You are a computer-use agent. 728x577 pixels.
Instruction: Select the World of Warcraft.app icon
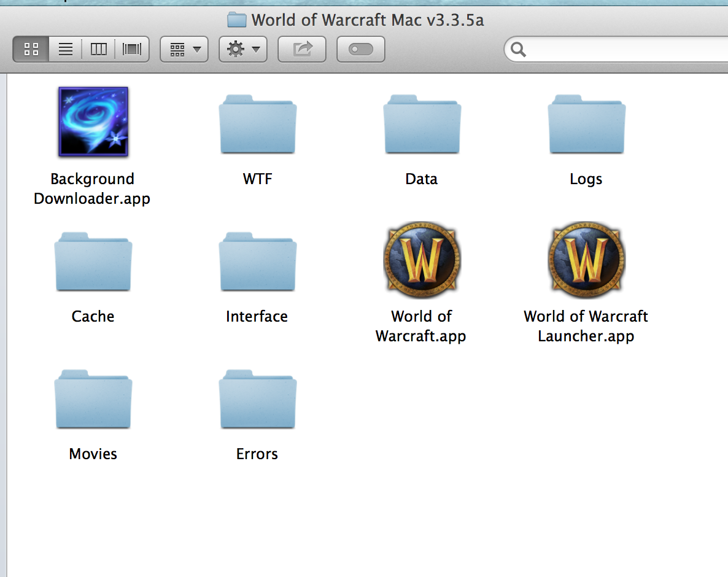(x=422, y=260)
